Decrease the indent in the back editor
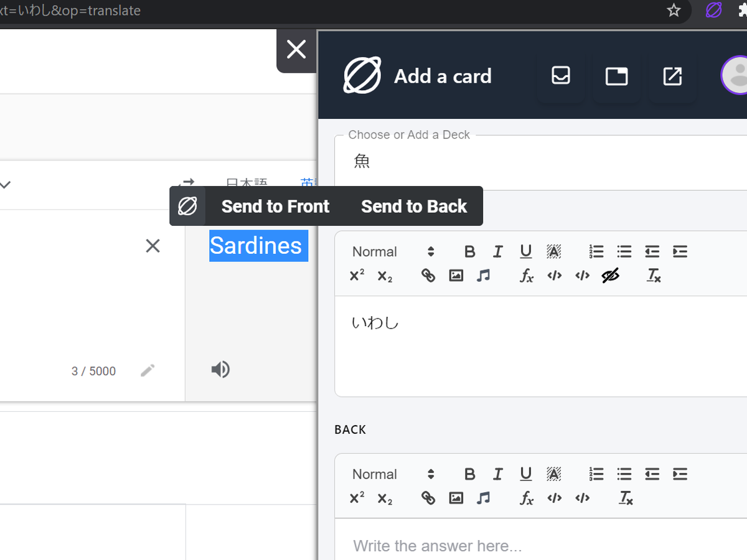Screen dimensions: 747x560 click(652, 474)
